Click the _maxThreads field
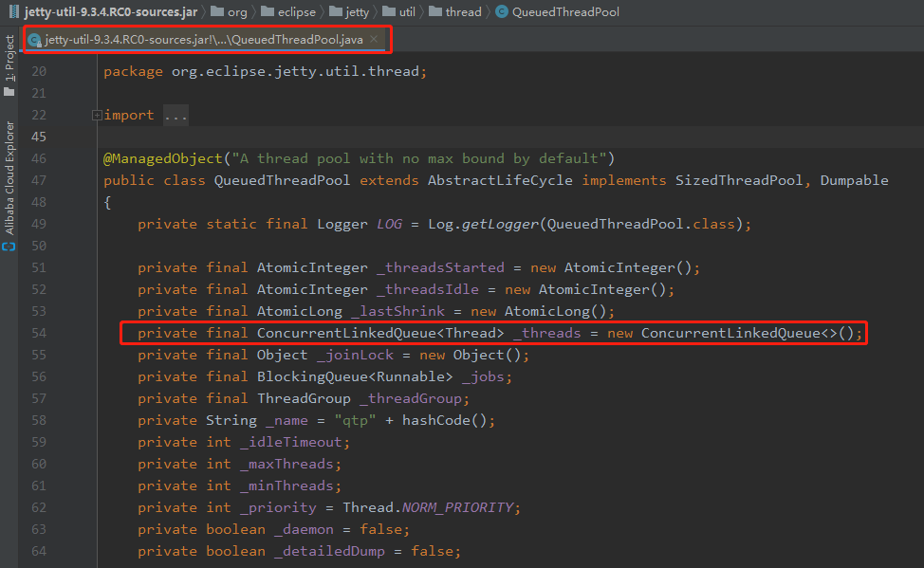 point(287,464)
